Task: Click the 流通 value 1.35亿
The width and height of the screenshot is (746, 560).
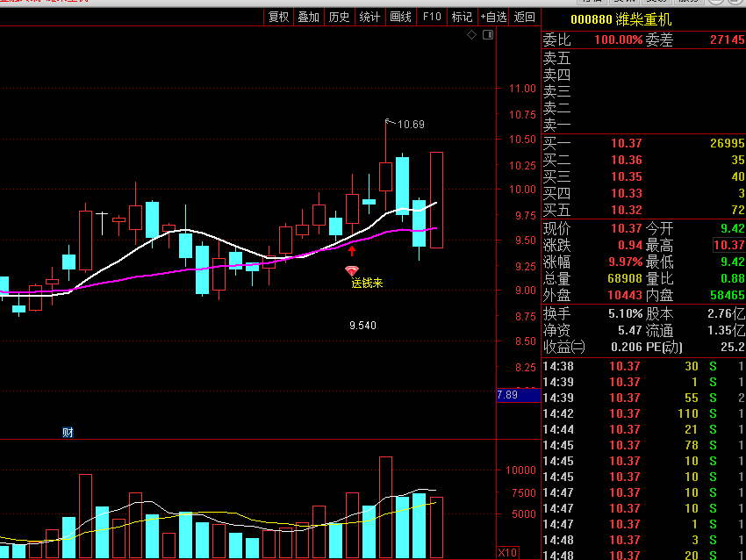Action: point(726,331)
